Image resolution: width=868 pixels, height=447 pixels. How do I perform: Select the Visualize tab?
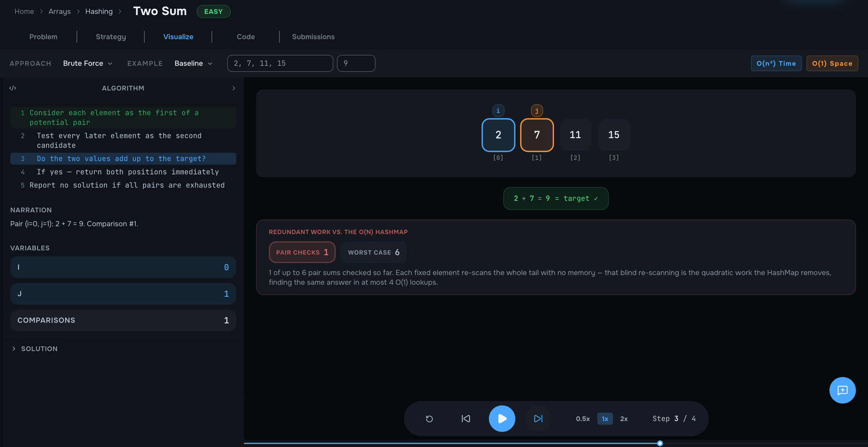178,37
